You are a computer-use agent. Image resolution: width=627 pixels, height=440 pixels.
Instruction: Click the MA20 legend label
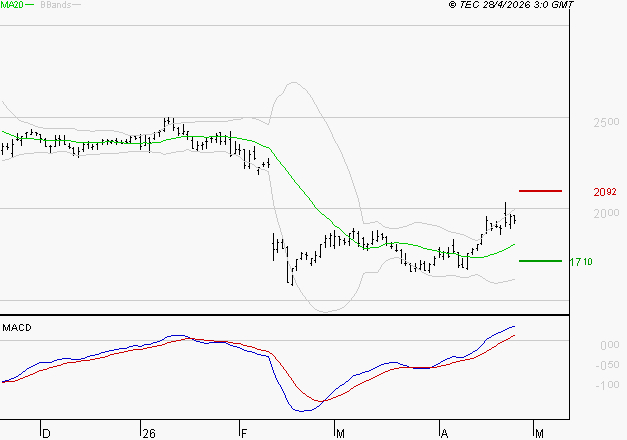[x=12, y=5]
